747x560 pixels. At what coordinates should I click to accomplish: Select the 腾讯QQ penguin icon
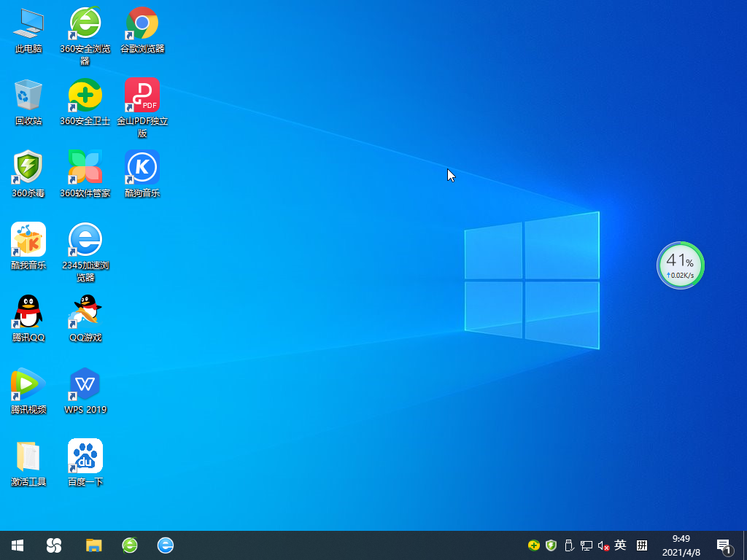(28, 312)
